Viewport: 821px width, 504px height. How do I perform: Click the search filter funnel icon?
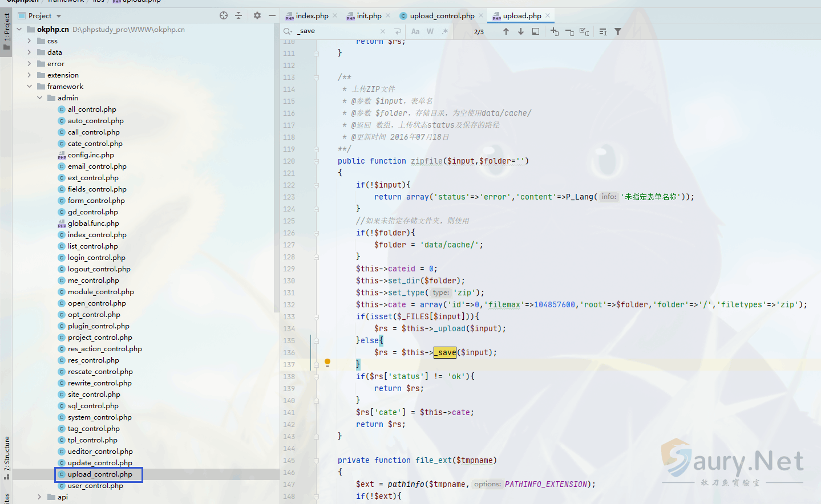coord(618,31)
